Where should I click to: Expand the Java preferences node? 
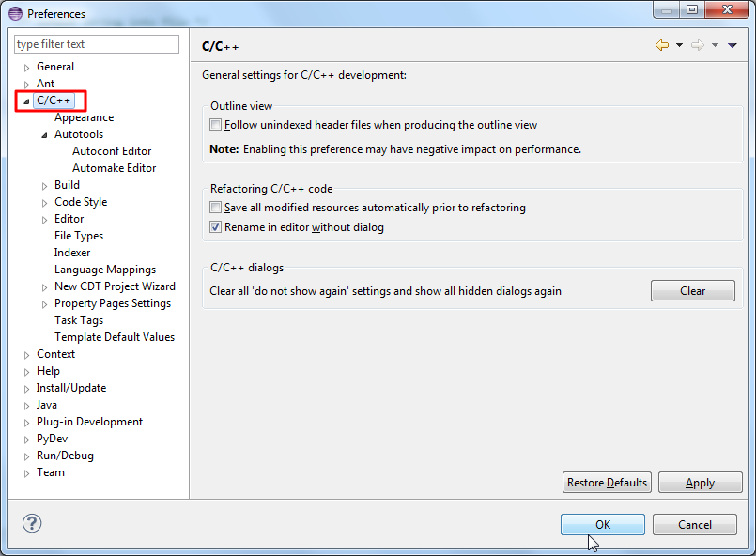coord(27,406)
